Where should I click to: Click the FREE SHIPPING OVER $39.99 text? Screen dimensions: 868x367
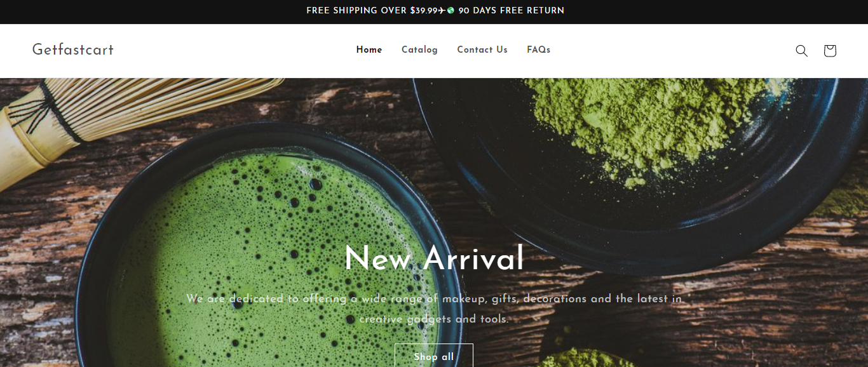click(372, 11)
